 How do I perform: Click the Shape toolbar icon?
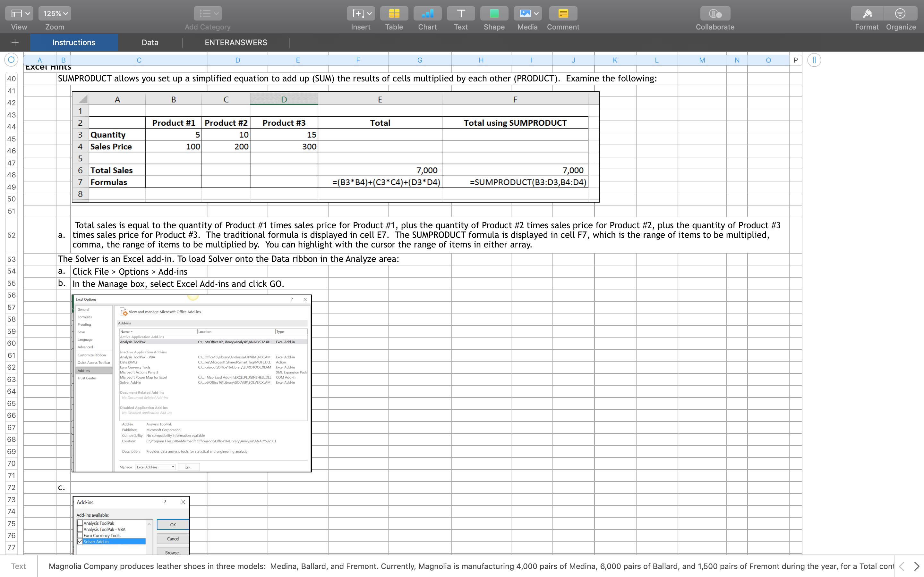pyautogui.click(x=494, y=14)
